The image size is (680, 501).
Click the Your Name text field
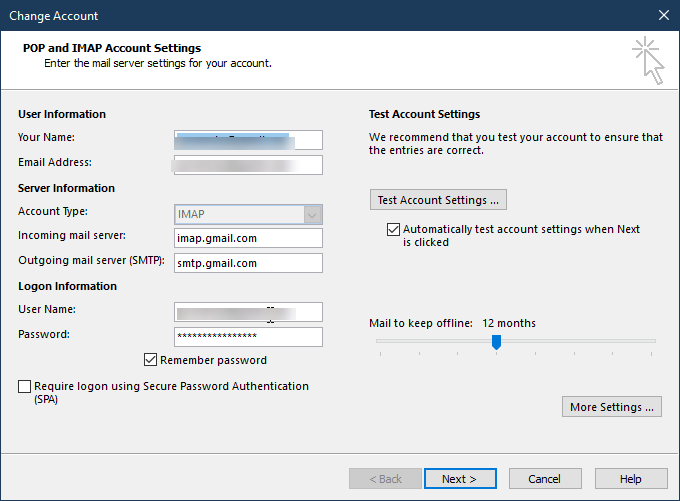coord(248,139)
